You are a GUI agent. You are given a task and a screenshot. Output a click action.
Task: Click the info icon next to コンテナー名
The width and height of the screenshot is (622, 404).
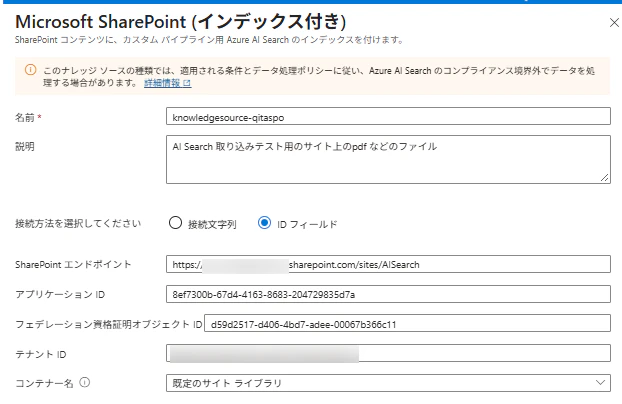84,382
